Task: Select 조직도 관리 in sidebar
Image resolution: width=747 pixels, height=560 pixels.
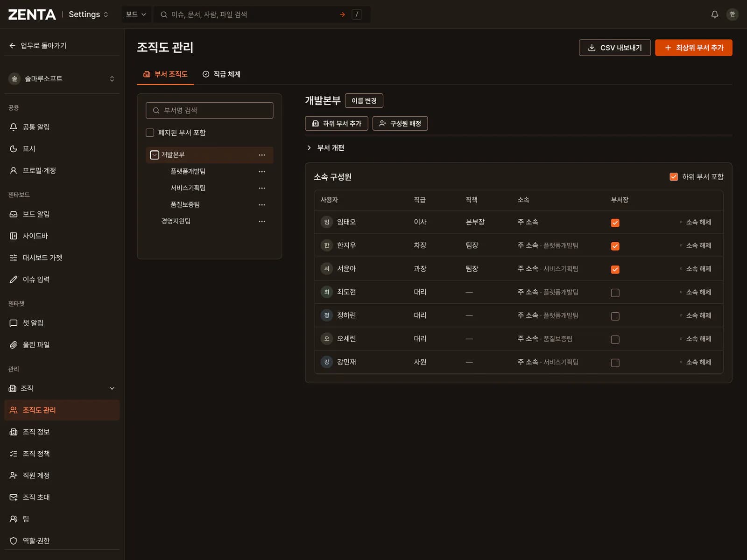Action: click(62, 410)
